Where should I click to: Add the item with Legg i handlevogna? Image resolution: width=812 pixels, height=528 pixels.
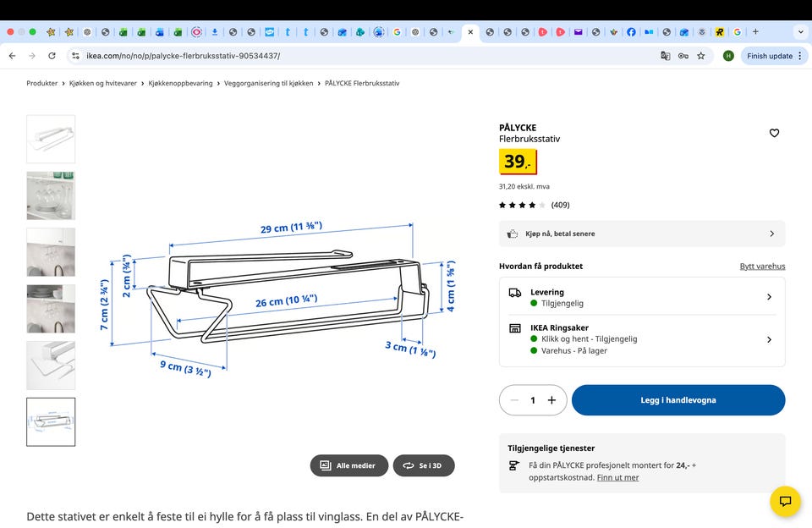click(x=678, y=400)
